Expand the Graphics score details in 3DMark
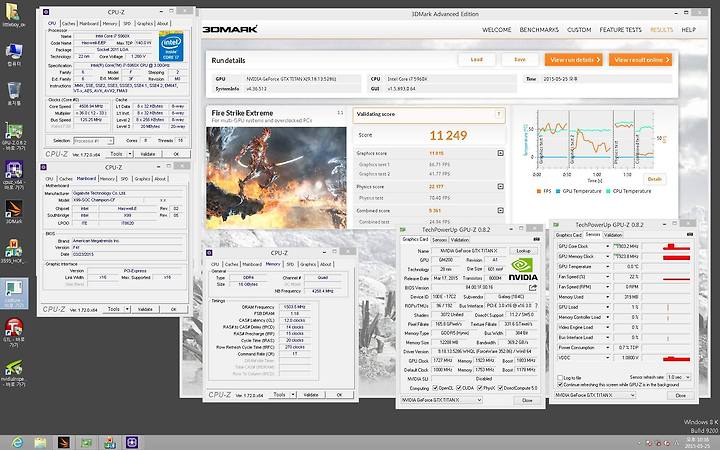720x450 pixels. [501, 153]
